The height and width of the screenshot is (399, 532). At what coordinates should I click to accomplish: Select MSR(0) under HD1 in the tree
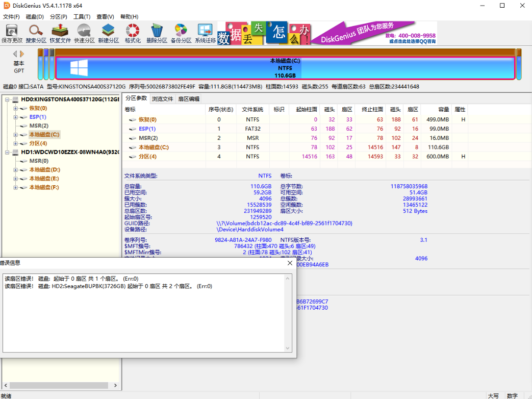(x=39, y=161)
